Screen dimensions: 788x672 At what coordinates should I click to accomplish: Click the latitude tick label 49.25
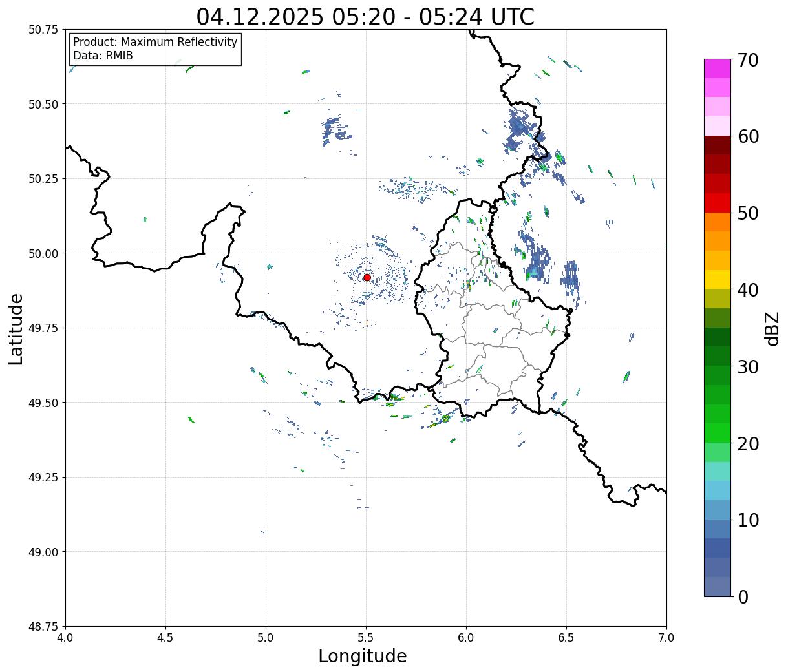point(43,478)
